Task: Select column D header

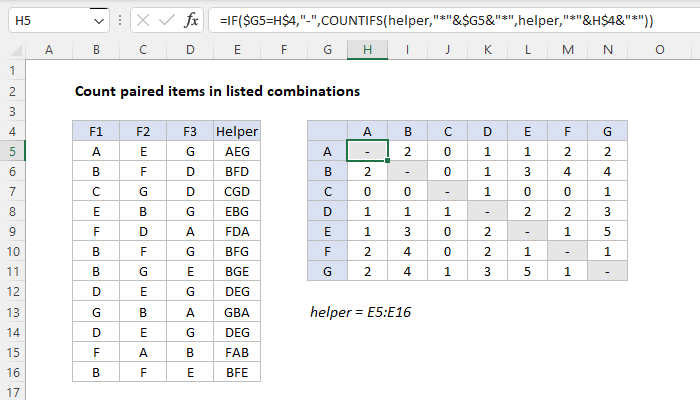Action: [x=190, y=50]
